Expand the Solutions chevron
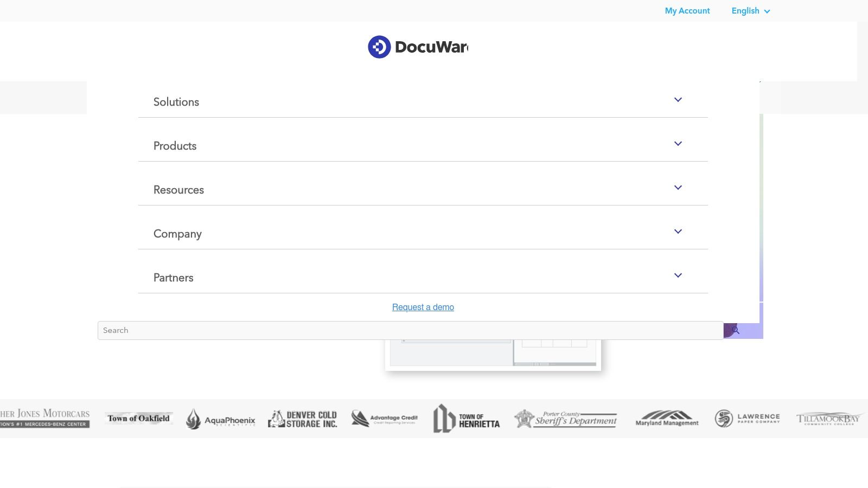Viewport: 868px width, 488px height. coord(678,100)
